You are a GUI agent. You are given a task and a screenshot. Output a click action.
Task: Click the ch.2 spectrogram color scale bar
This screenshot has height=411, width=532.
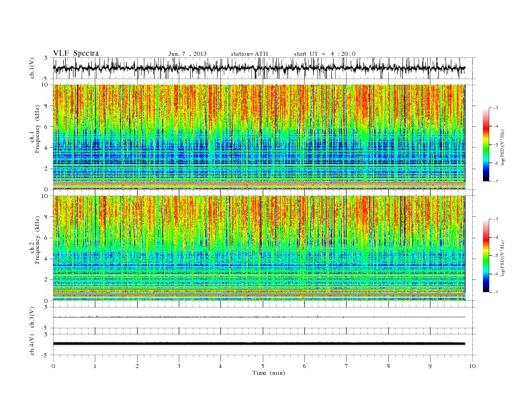point(486,255)
